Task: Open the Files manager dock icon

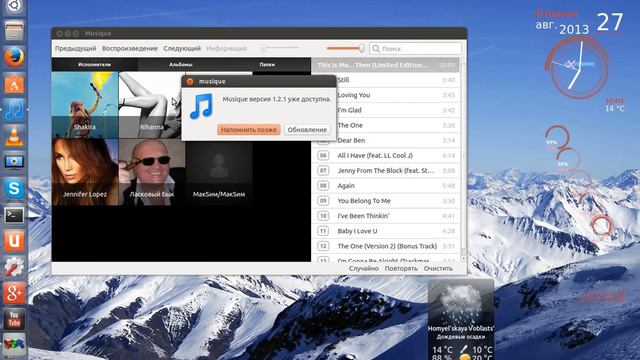Action: 14,31
